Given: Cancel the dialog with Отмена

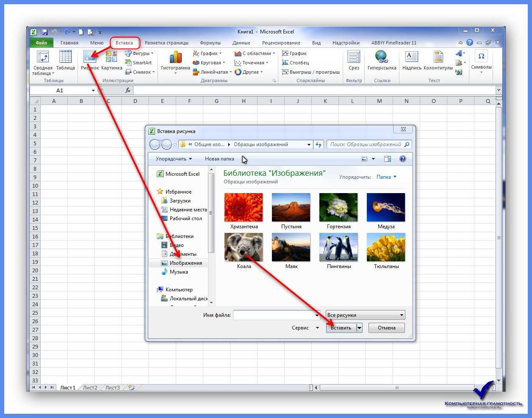Looking at the screenshot, I should (386, 328).
